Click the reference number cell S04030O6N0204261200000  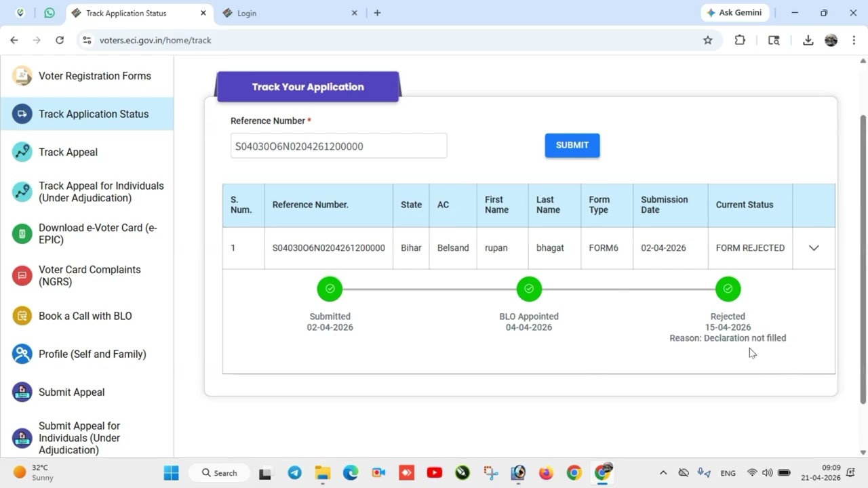(x=328, y=248)
